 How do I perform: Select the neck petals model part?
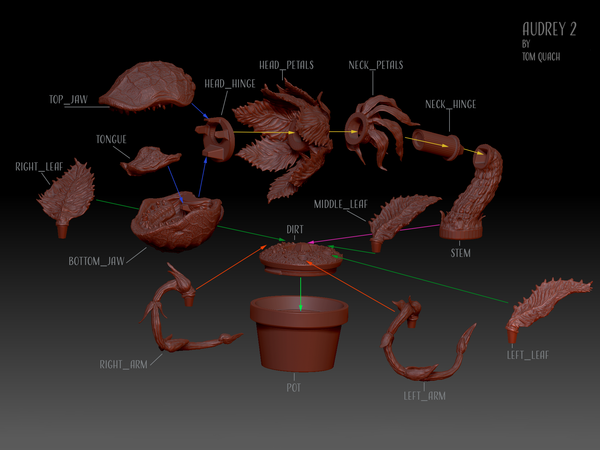pos(379,132)
